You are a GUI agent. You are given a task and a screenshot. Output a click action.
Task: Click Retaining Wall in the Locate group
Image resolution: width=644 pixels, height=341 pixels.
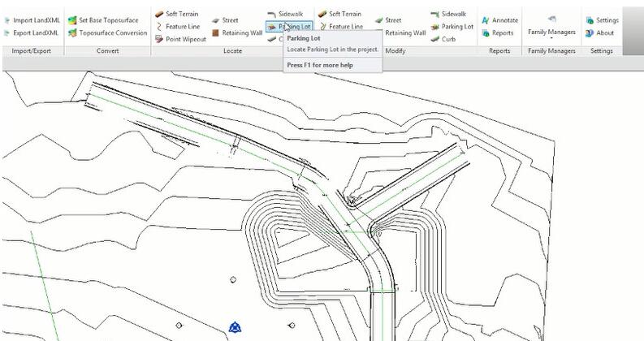[x=236, y=33]
